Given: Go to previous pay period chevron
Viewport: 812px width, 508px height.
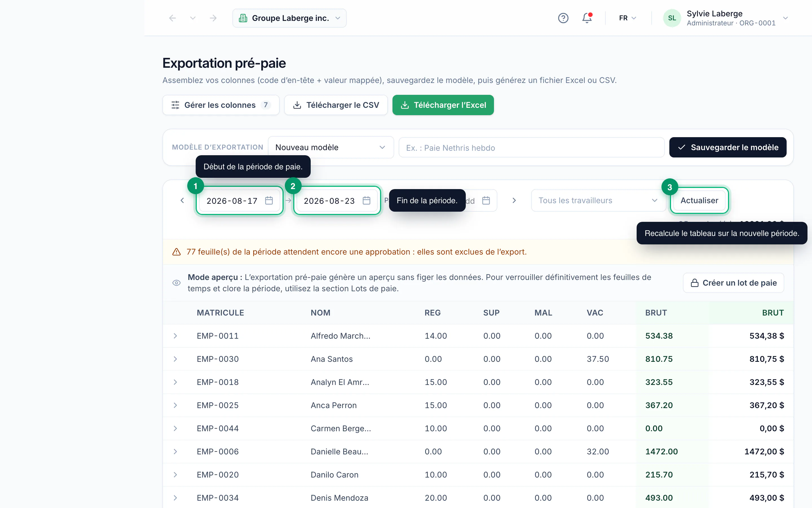Looking at the screenshot, I should pos(182,201).
